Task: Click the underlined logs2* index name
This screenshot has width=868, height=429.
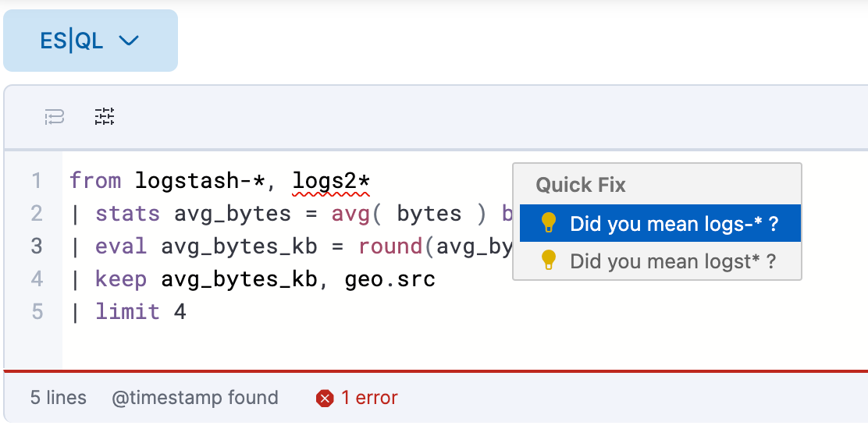Action: coord(331,182)
